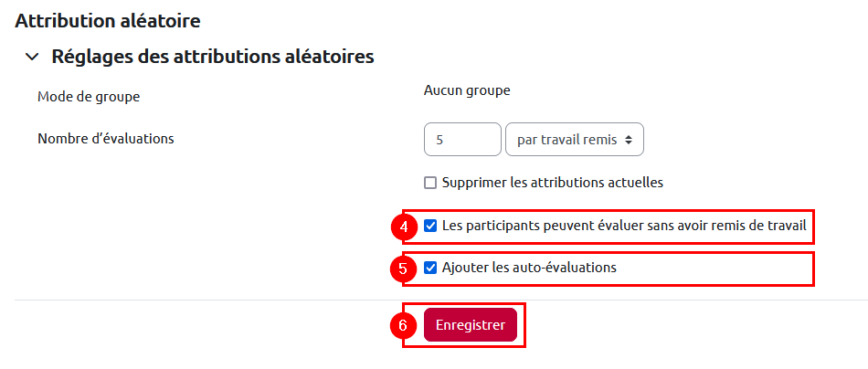Click the 'Réglages des attributions aléatoires' heading

(x=212, y=57)
